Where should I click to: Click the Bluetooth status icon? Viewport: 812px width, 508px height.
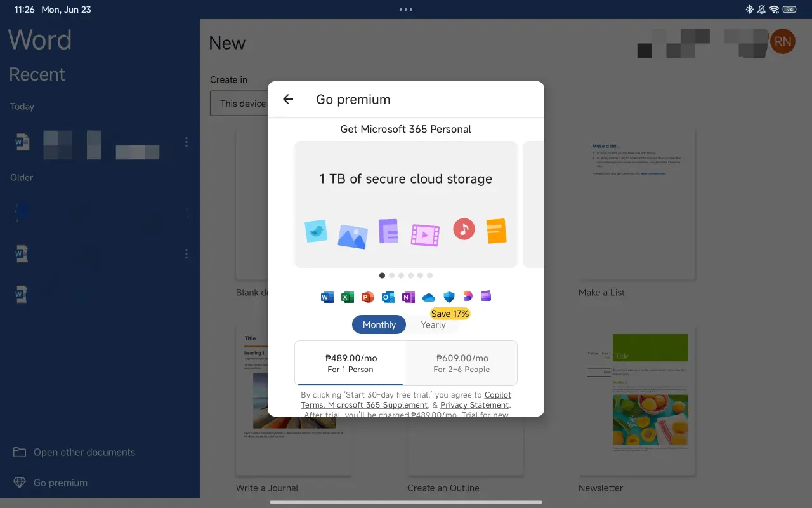[749, 10]
